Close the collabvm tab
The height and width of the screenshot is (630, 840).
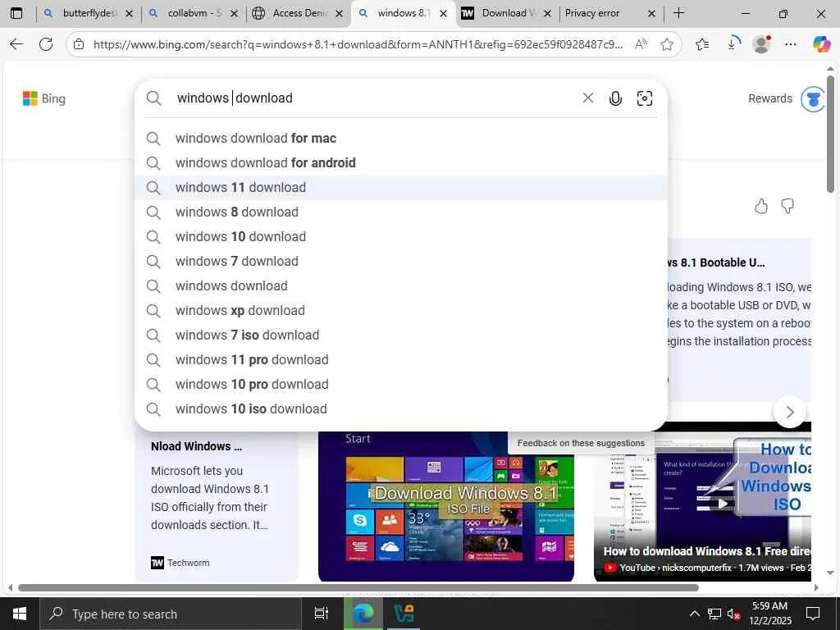[x=234, y=14]
